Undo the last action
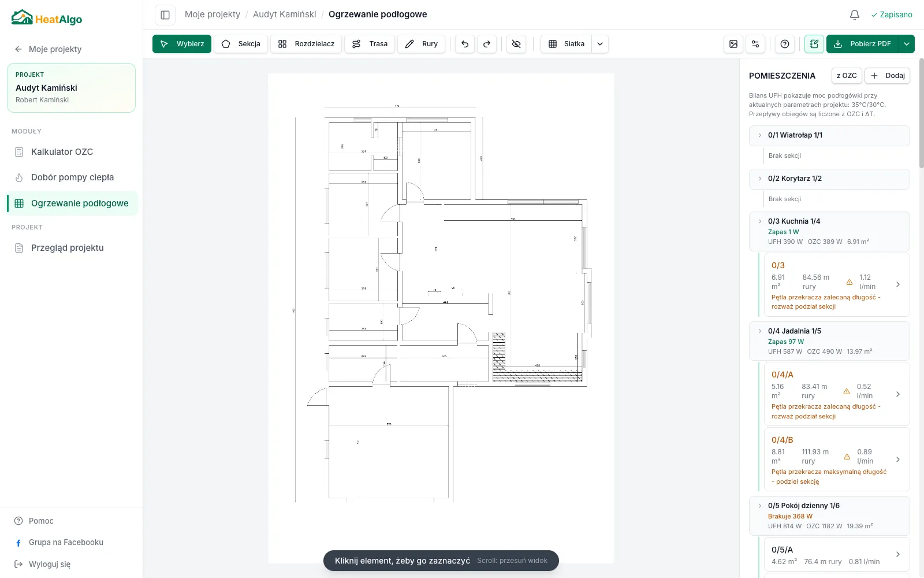This screenshot has height=578, width=924. point(465,44)
